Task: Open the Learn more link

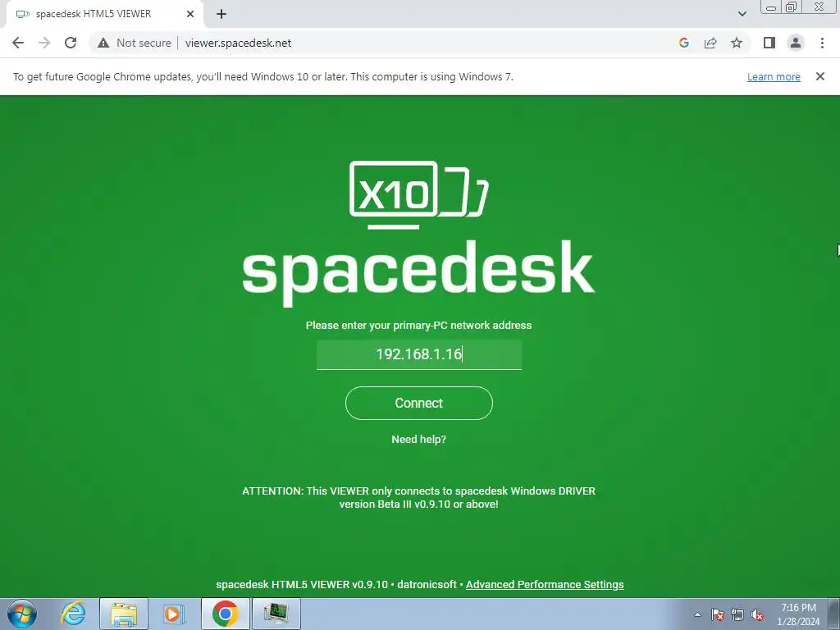Action: [774, 76]
